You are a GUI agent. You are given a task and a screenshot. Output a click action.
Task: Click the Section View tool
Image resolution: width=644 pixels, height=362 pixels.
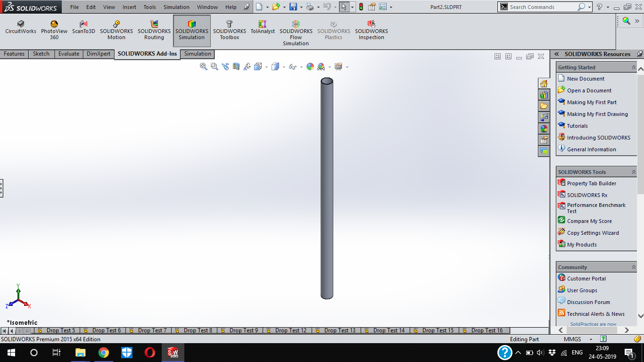coord(236,66)
